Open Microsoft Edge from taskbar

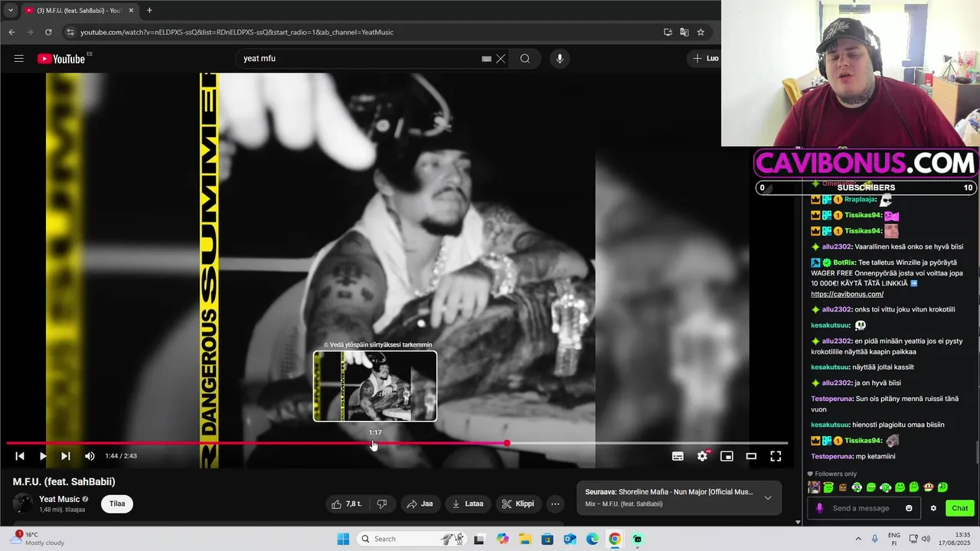coord(593,539)
